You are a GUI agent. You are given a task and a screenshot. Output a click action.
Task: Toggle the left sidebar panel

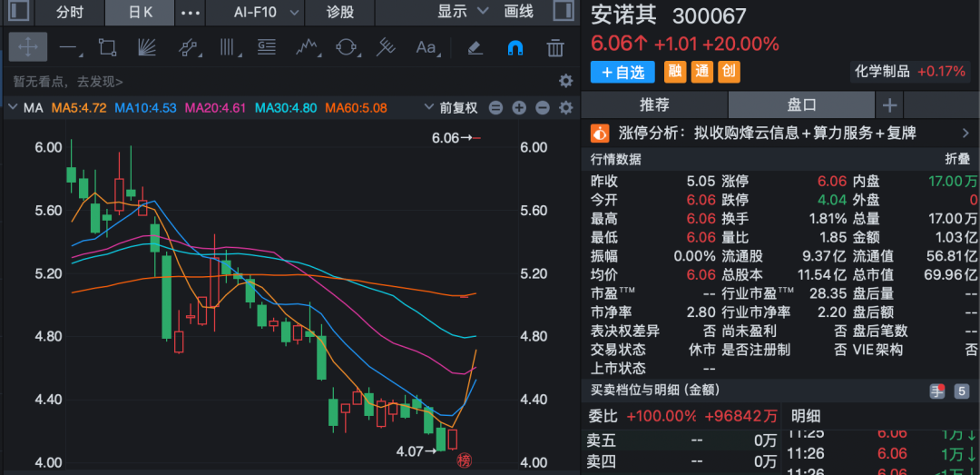20,12
